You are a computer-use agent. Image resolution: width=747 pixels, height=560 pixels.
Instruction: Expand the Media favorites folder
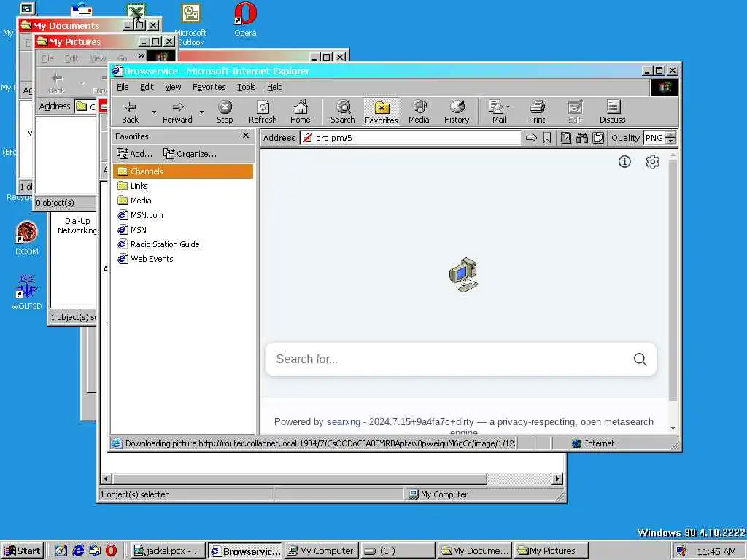[x=134, y=201]
